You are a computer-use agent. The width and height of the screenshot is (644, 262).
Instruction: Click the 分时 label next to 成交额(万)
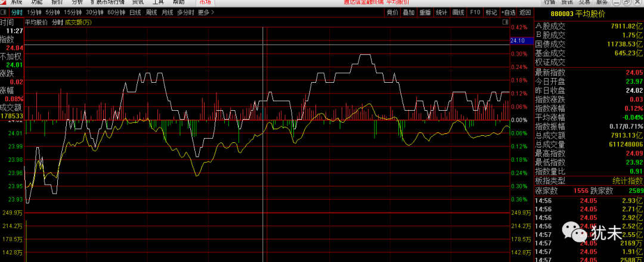pyautogui.click(x=57, y=23)
